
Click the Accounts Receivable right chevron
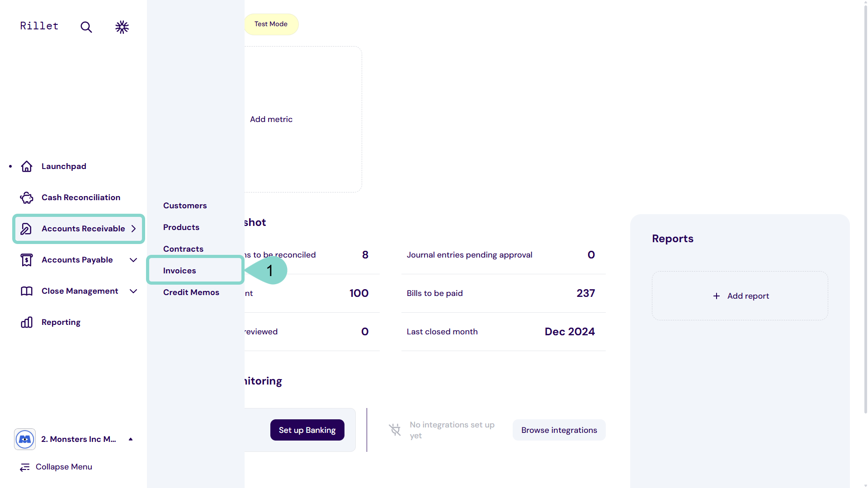(134, 229)
